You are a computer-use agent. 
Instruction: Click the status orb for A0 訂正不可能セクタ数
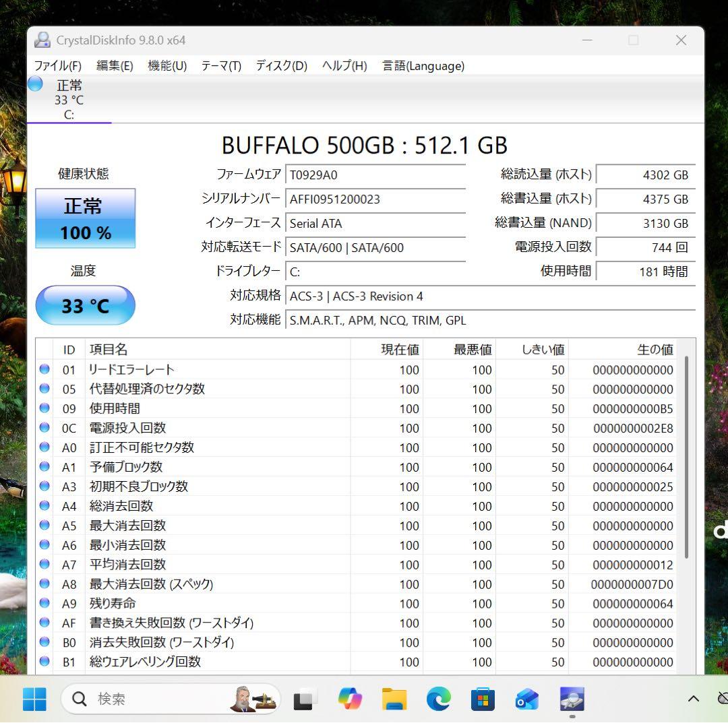tap(44, 447)
